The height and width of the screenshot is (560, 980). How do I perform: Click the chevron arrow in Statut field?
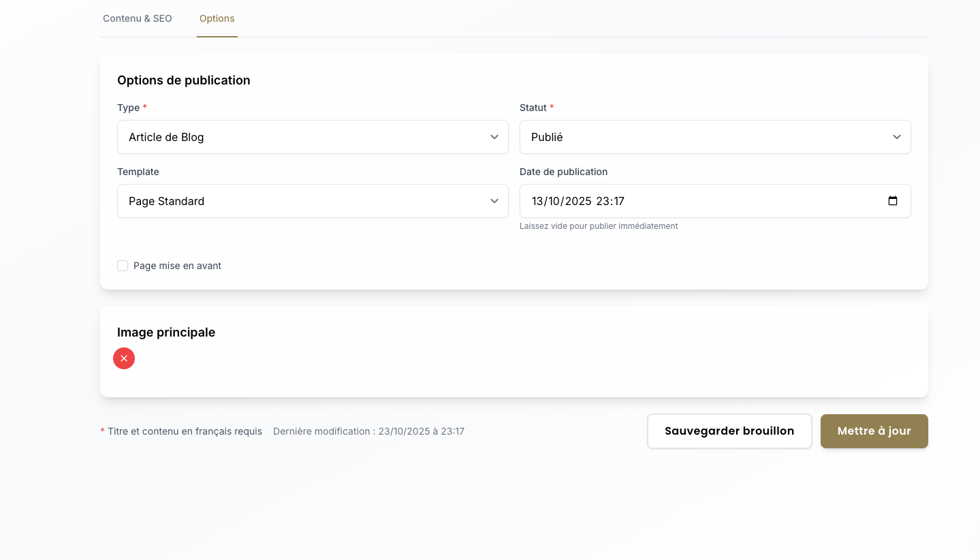click(x=897, y=137)
